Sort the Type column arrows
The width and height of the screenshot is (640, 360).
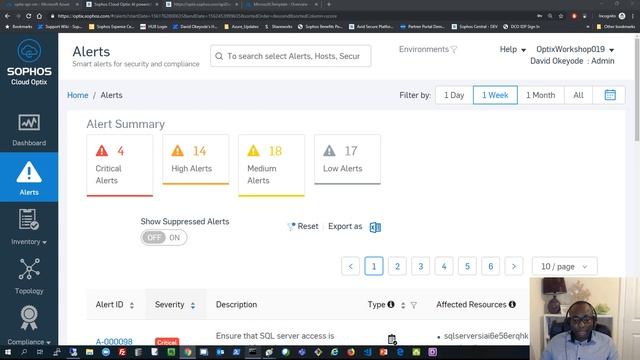(x=403, y=305)
